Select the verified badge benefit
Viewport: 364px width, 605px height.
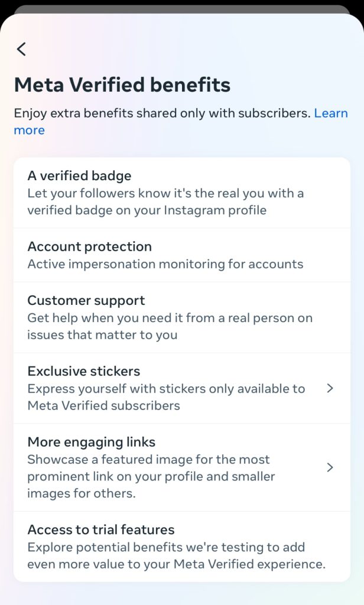coord(177,193)
